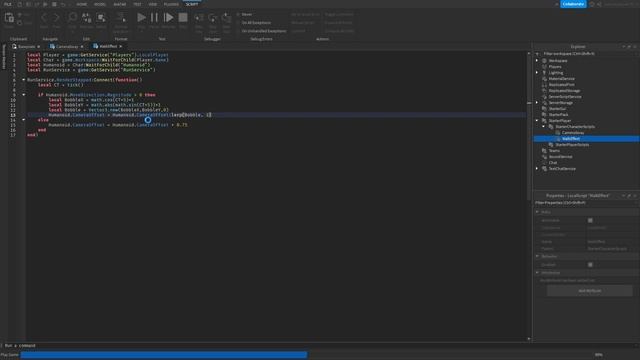Click the Paste clipboard icon
Image resolution: width=640 pixels, height=360 pixels.
point(9,18)
